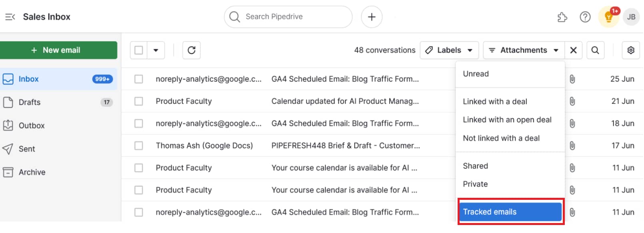Open the Outbox from the sidebar
This screenshot has width=644, height=233.
(x=8, y=125)
